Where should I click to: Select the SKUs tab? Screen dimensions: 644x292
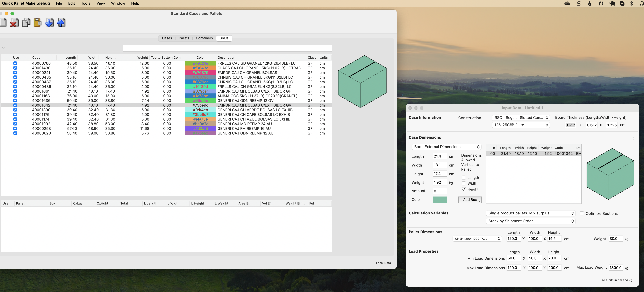tap(224, 38)
